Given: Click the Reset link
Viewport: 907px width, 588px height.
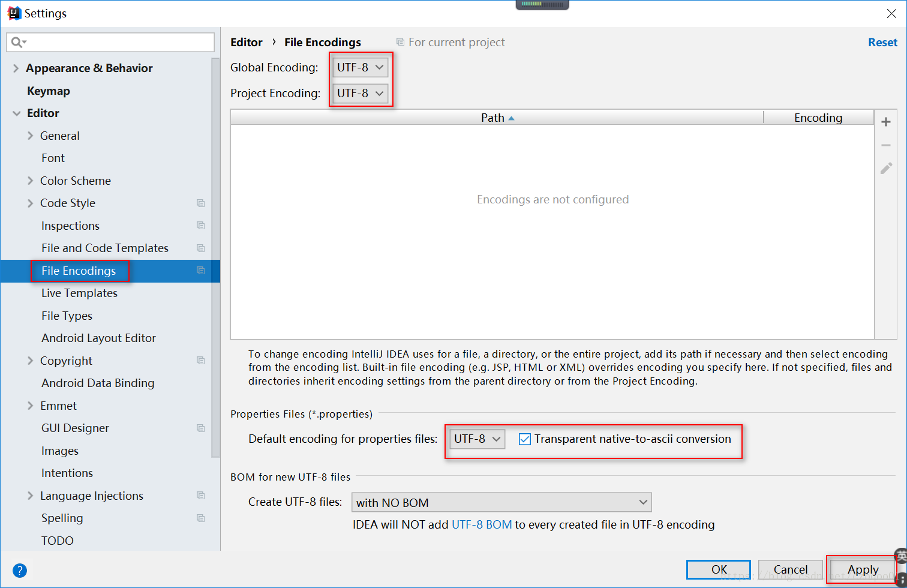Looking at the screenshot, I should click(x=882, y=42).
